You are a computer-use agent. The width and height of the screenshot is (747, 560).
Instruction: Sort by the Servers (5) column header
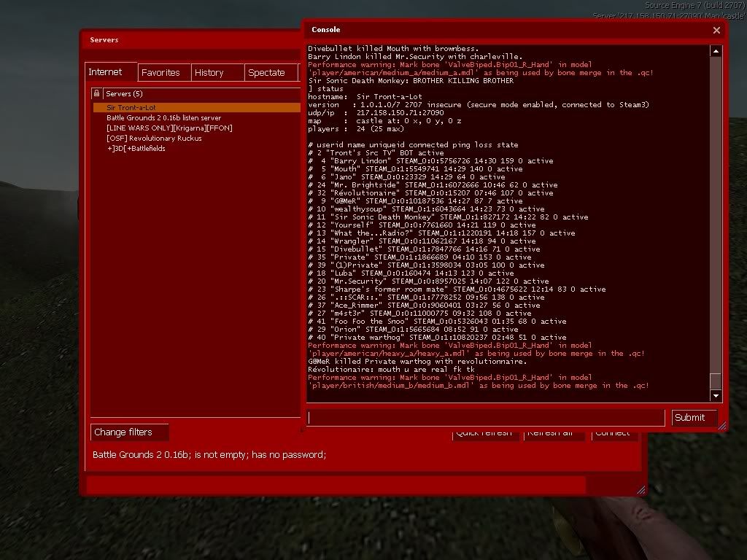202,93
